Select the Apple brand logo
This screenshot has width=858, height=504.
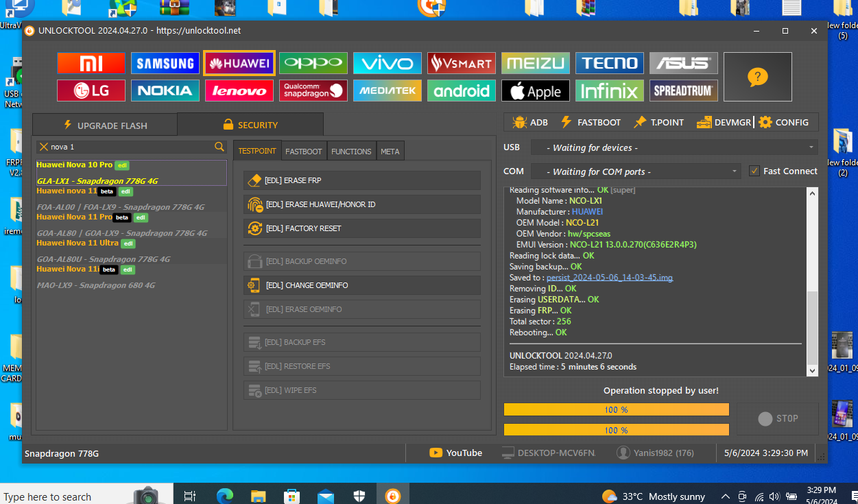point(536,91)
